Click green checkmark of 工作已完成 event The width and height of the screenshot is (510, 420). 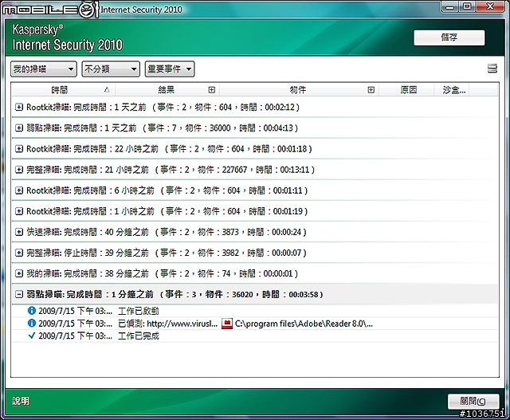[32, 336]
